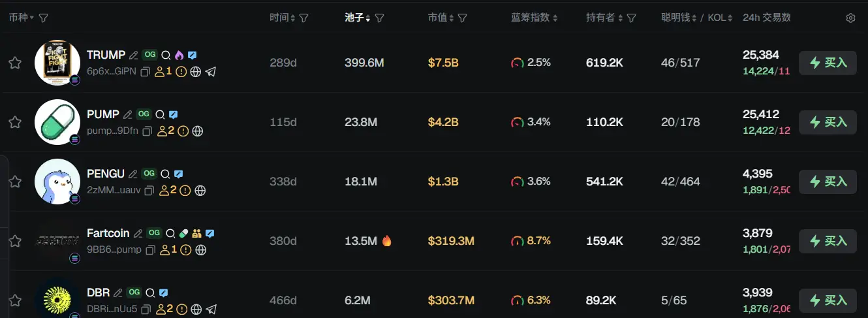Viewport: 868px width, 318px height.
Task: Open the filter for the 时间 column
Action: click(303, 18)
